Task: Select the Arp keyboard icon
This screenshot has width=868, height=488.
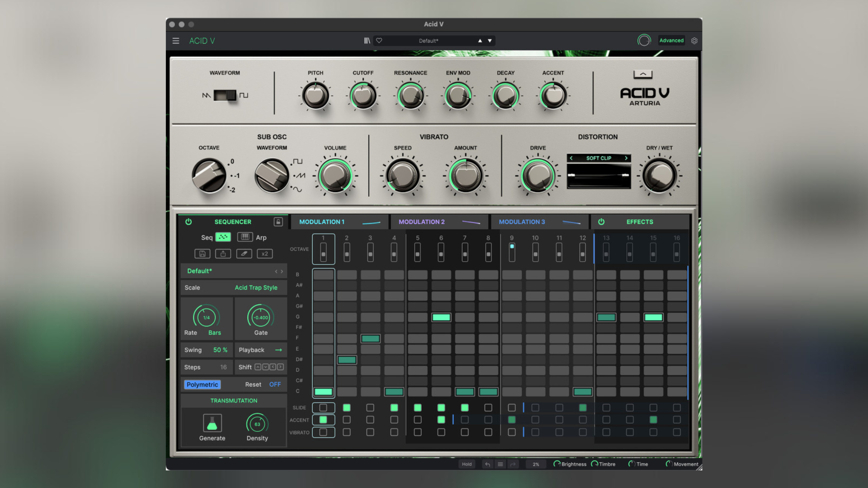Action: (x=245, y=238)
